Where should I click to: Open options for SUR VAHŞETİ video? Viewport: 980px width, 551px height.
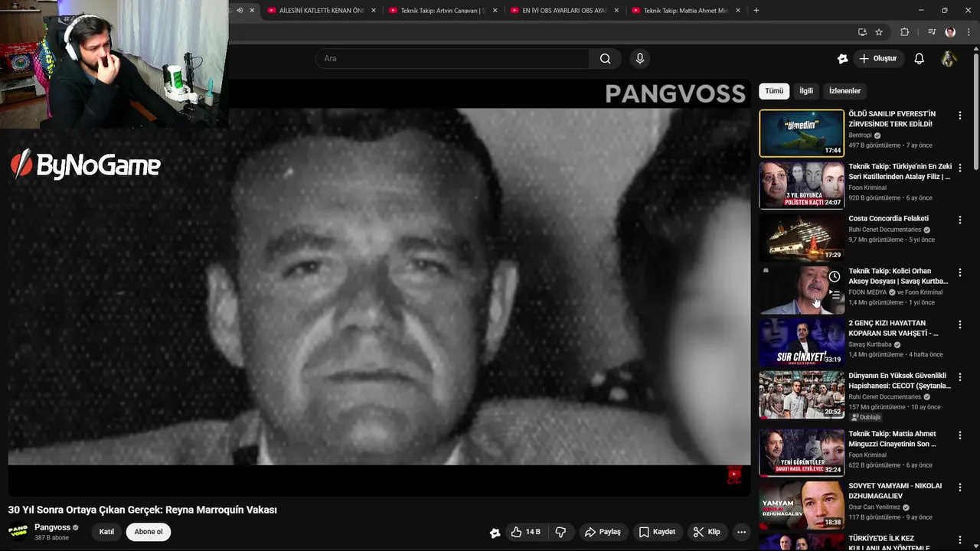(959, 324)
